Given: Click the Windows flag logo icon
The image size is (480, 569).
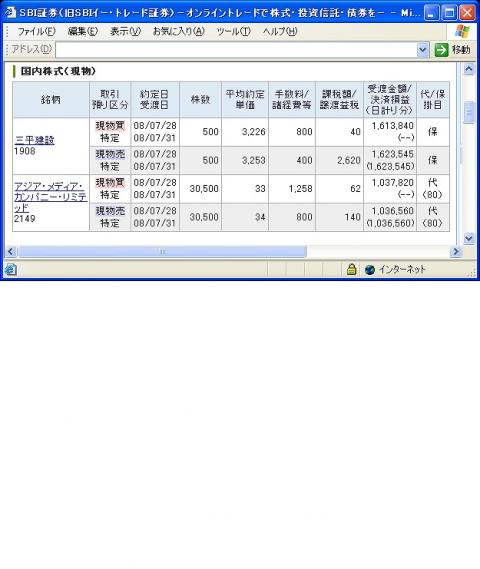Looking at the screenshot, I should coord(462,32).
